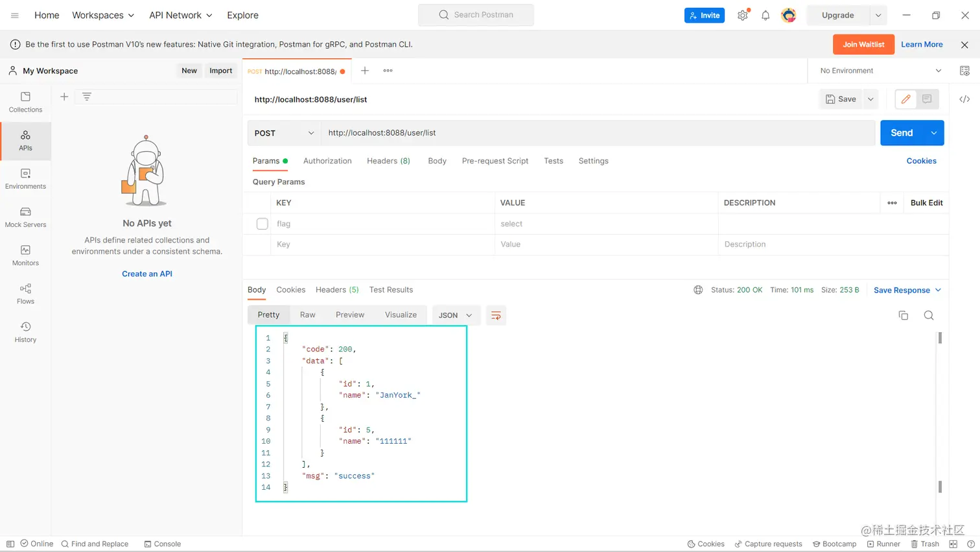The width and height of the screenshot is (980, 552).
Task: Copy the response body
Action: click(903, 315)
